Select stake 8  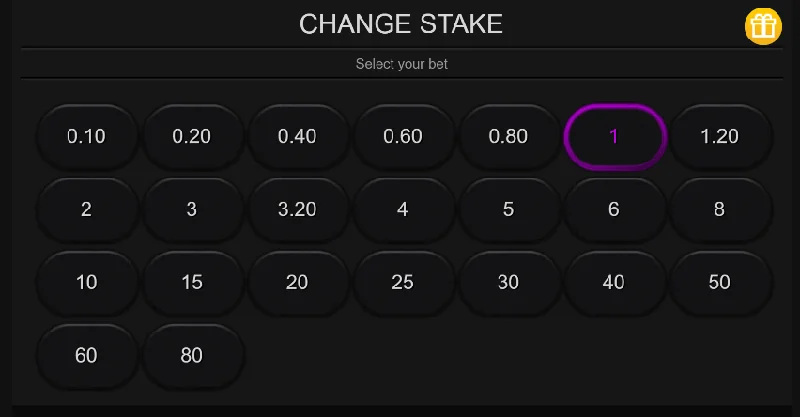(719, 209)
